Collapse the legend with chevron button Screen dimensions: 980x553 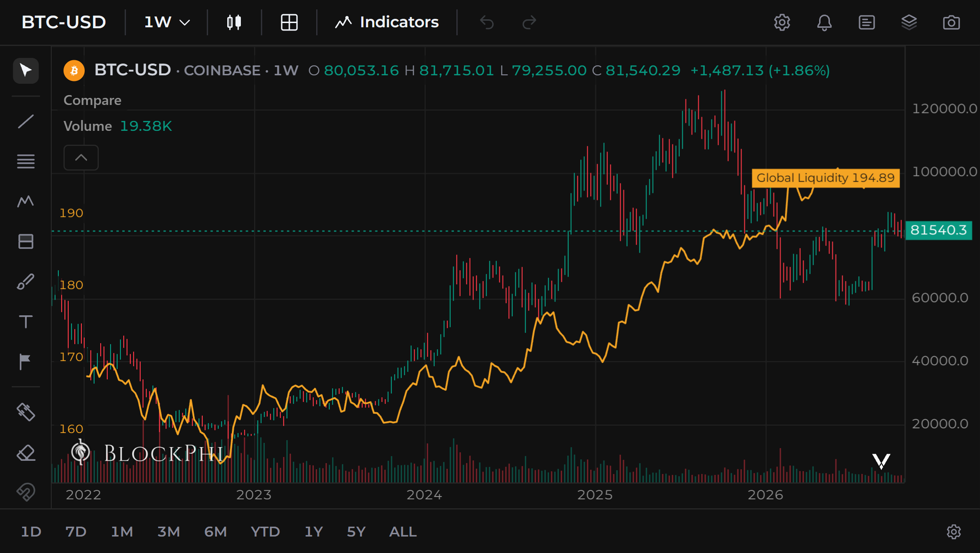(x=81, y=158)
